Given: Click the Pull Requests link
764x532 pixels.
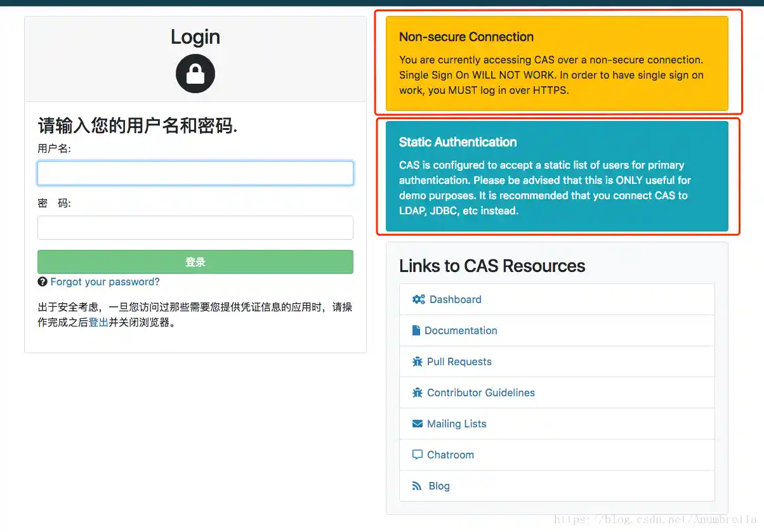Looking at the screenshot, I should point(459,361).
